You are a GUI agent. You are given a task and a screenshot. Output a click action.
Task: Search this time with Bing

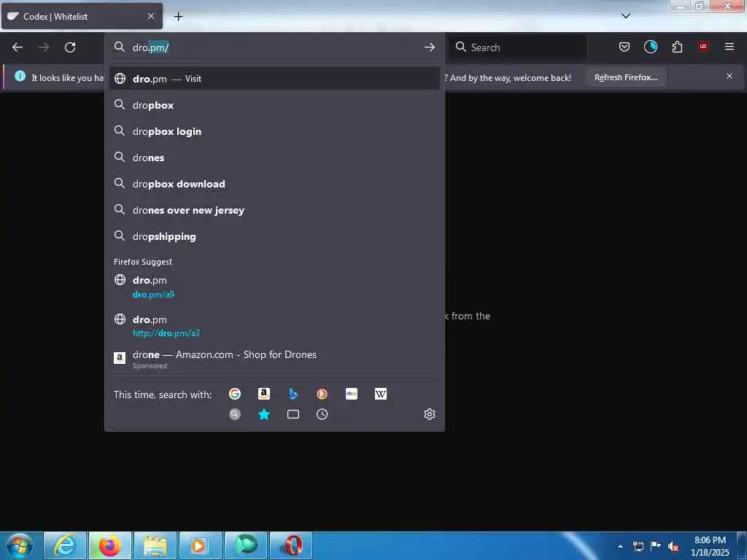(x=293, y=394)
